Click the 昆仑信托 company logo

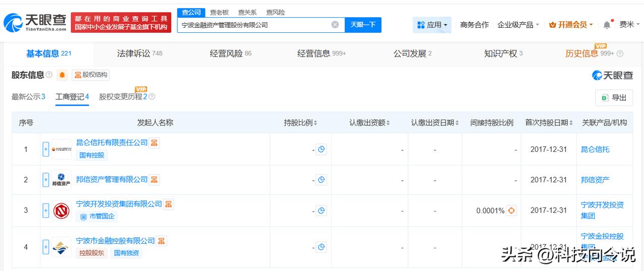pos(61,149)
